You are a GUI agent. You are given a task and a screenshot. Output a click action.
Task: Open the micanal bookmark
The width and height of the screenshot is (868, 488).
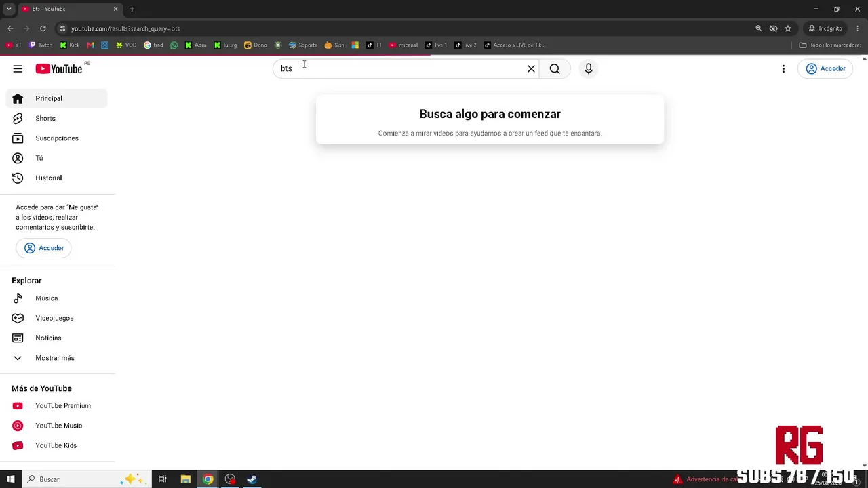pos(403,45)
